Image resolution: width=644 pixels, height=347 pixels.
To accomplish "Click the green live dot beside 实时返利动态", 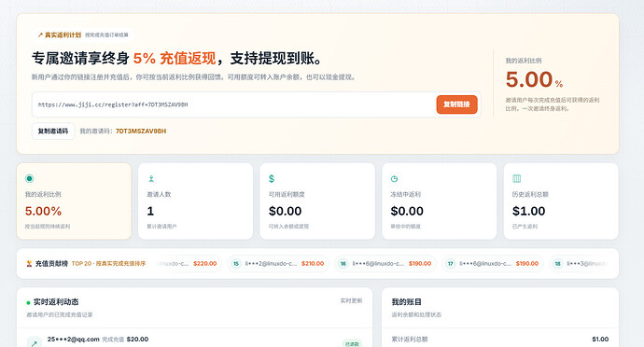I will point(28,302).
